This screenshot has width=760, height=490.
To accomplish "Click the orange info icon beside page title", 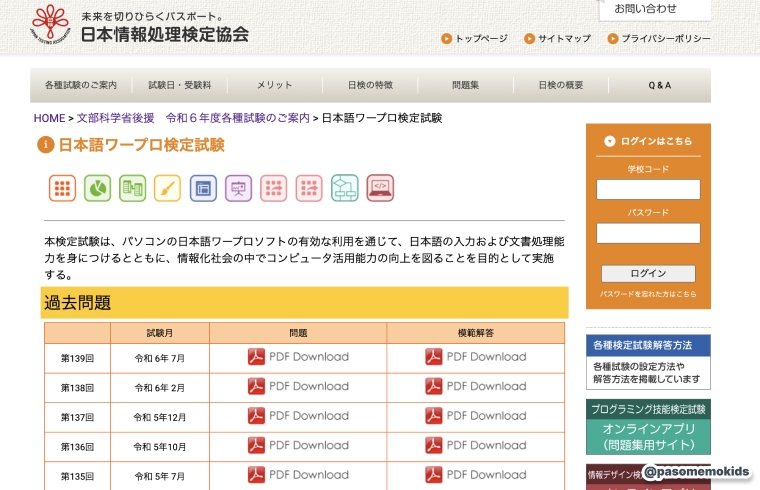I will pos(46,144).
